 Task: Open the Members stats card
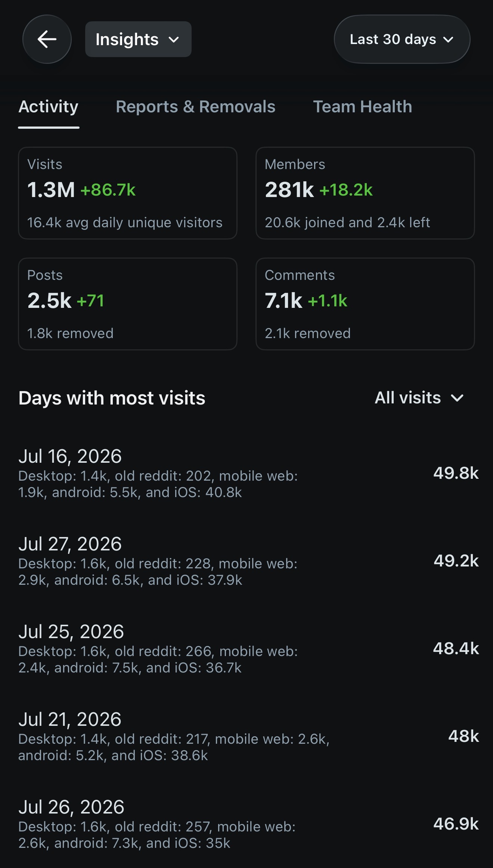[365, 193]
